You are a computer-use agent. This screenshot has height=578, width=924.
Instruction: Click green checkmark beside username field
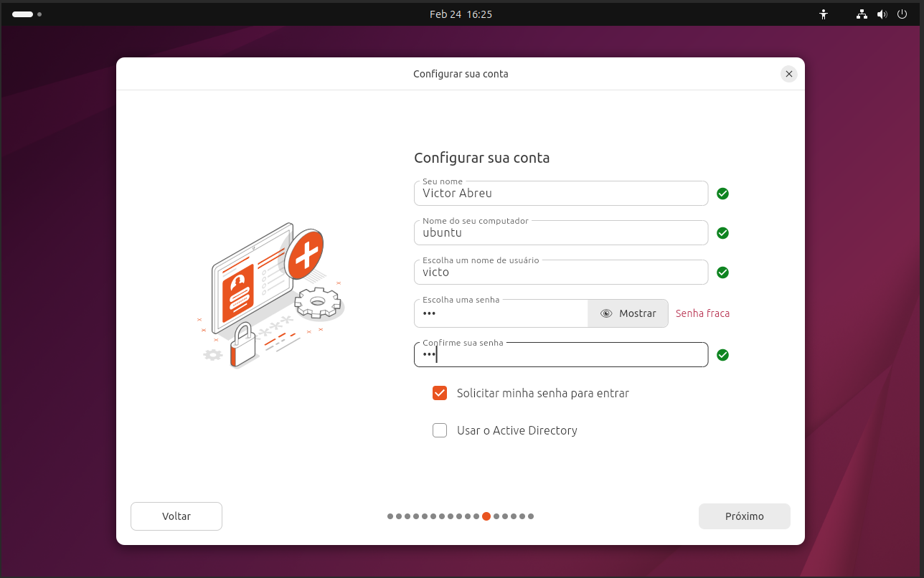click(x=722, y=273)
